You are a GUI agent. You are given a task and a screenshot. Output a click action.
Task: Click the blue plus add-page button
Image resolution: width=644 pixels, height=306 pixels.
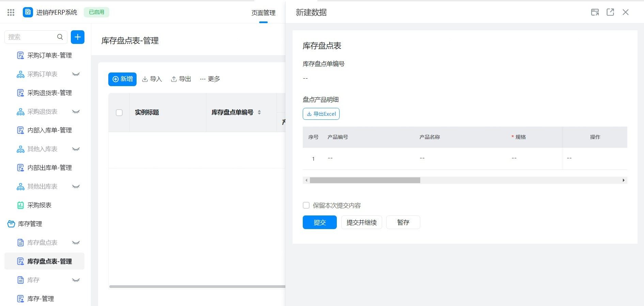pos(78,37)
